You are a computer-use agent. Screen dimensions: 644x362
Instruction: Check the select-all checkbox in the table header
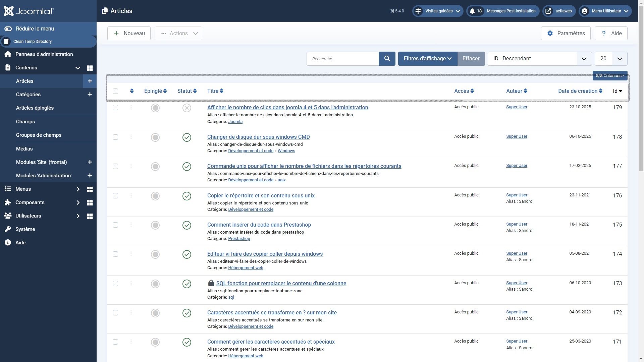(x=115, y=91)
